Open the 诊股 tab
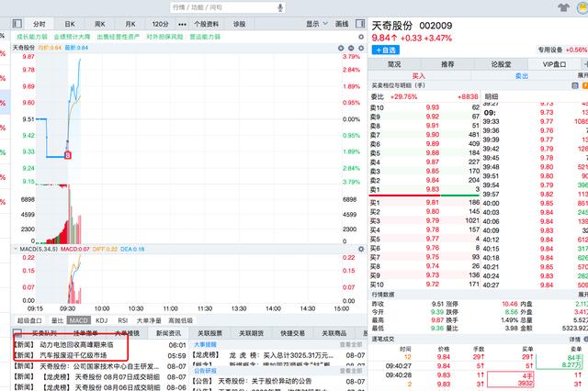Screen dimensions: 588x391 239,24
